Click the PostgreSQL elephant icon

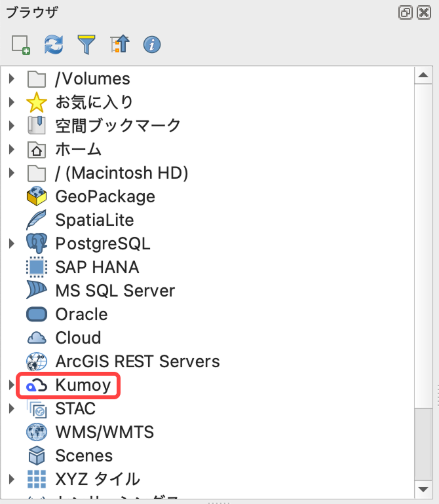[37, 243]
